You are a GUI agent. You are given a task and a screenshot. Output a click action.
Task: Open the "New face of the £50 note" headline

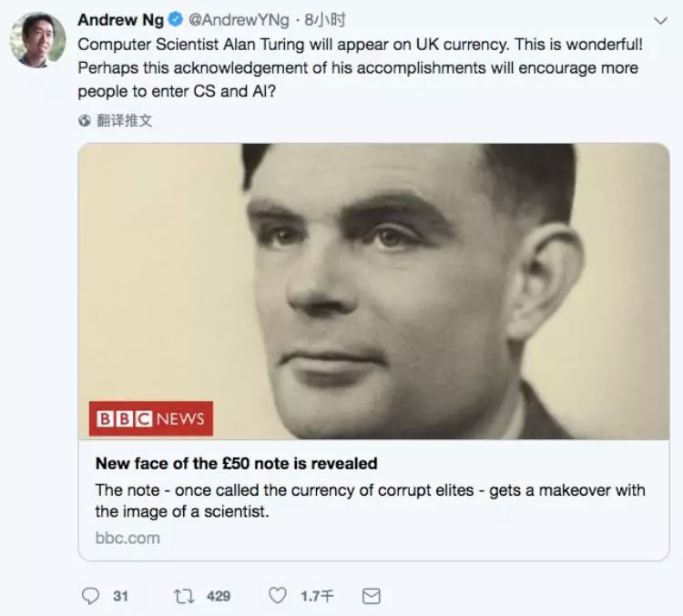[236, 464]
